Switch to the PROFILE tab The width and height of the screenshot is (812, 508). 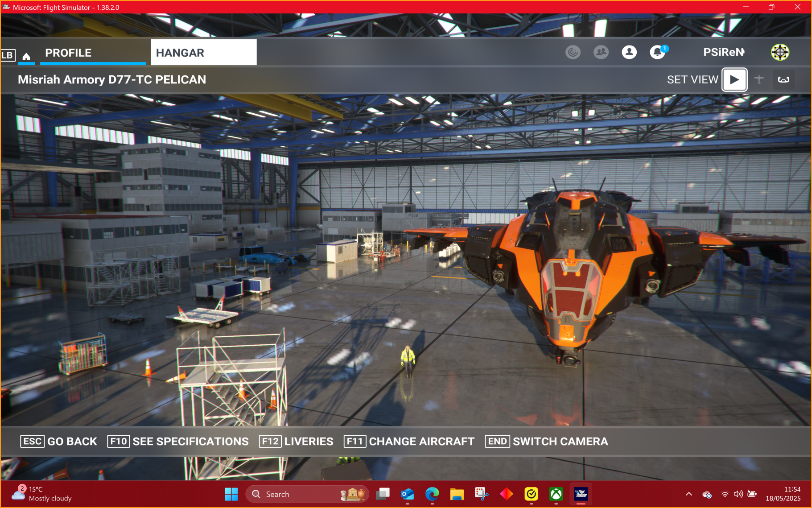pyautogui.click(x=93, y=53)
